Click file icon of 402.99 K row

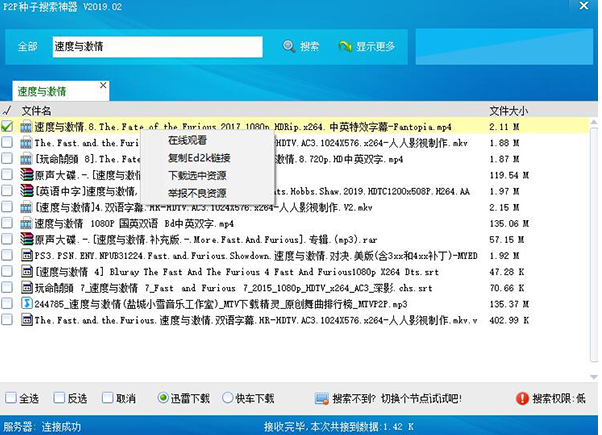pos(26,320)
